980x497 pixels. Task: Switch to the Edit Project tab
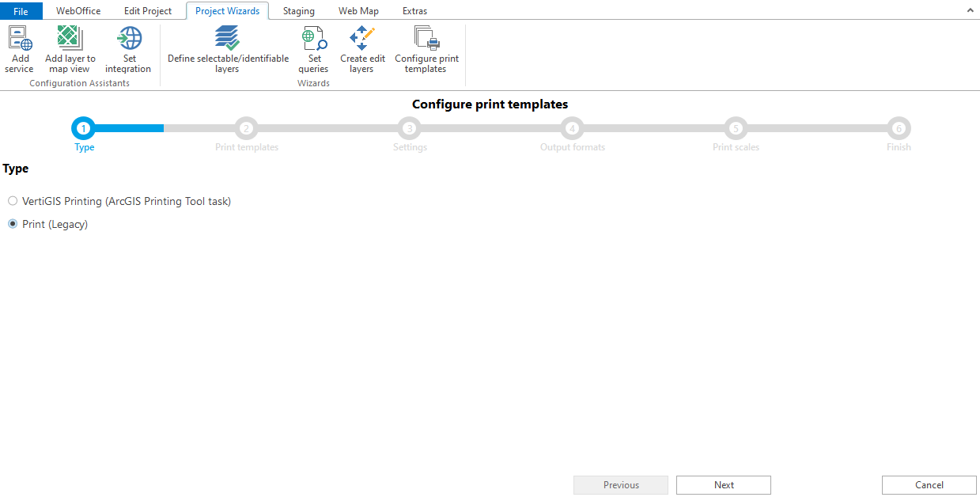point(148,11)
